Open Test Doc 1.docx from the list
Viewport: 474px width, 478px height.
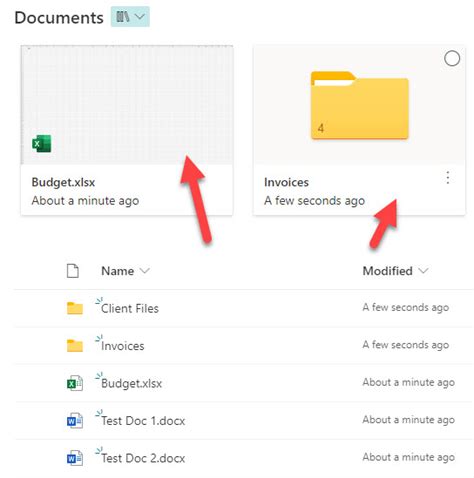click(x=143, y=421)
